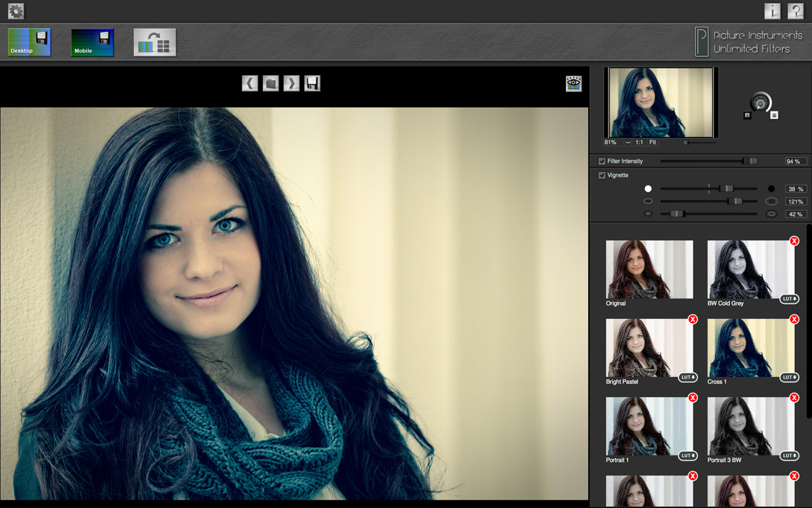The width and height of the screenshot is (812, 508).
Task: Click the vignette slider set to 42 %
Action: coord(709,214)
